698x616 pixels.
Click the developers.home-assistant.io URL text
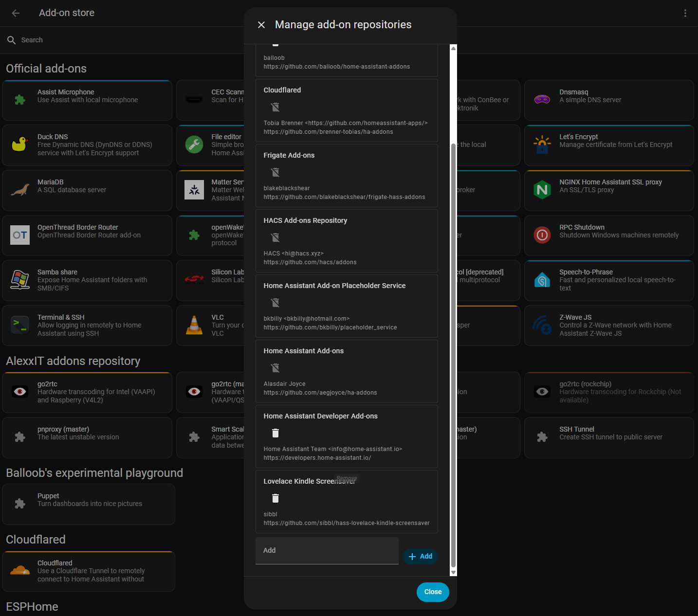[x=317, y=458]
